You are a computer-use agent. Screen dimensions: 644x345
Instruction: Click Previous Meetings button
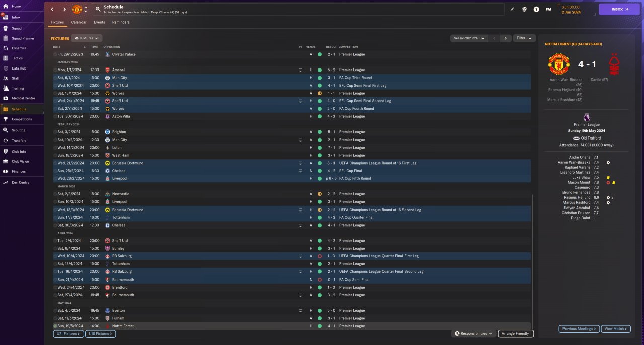(x=579, y=329)
